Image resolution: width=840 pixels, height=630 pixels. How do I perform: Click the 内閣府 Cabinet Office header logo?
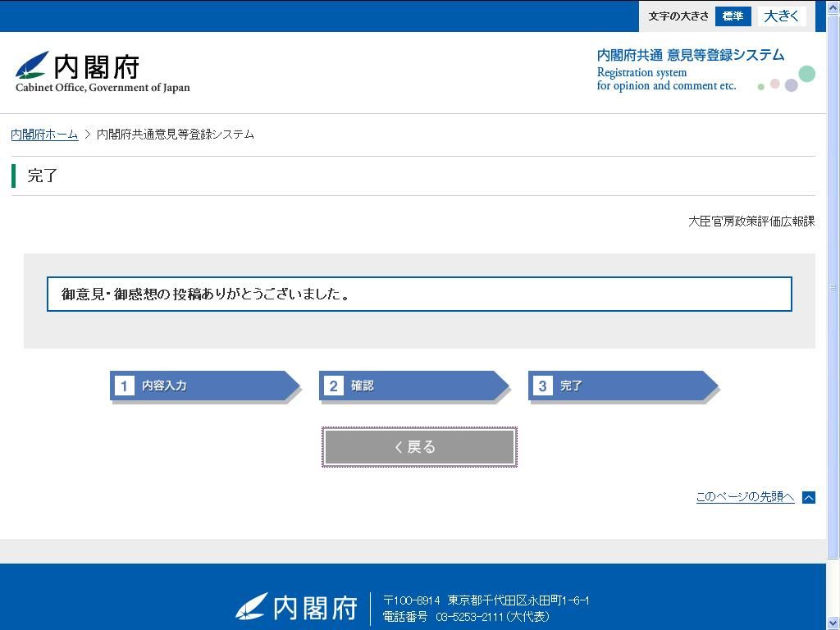click(103, 72)
